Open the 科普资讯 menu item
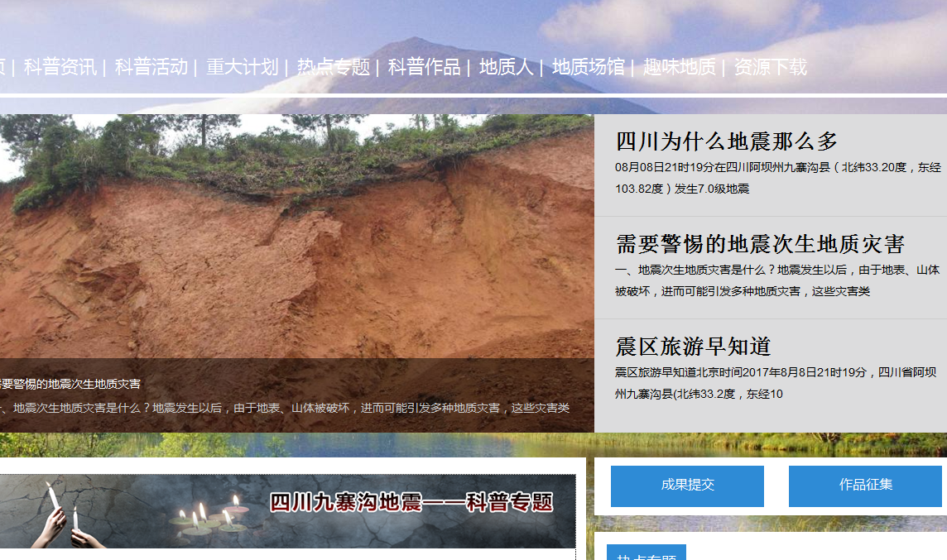The width and height of the screenshot is (947, 560). [x=60, y=67]
